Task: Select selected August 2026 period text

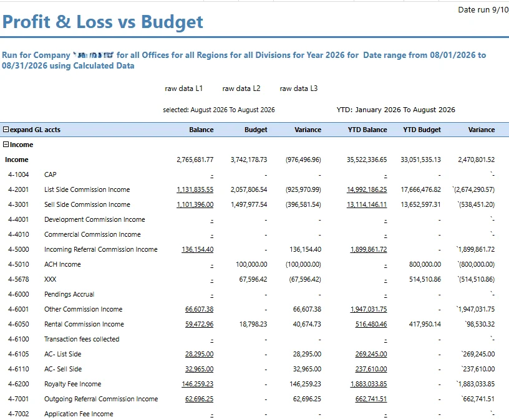Action: coord(219,110)
